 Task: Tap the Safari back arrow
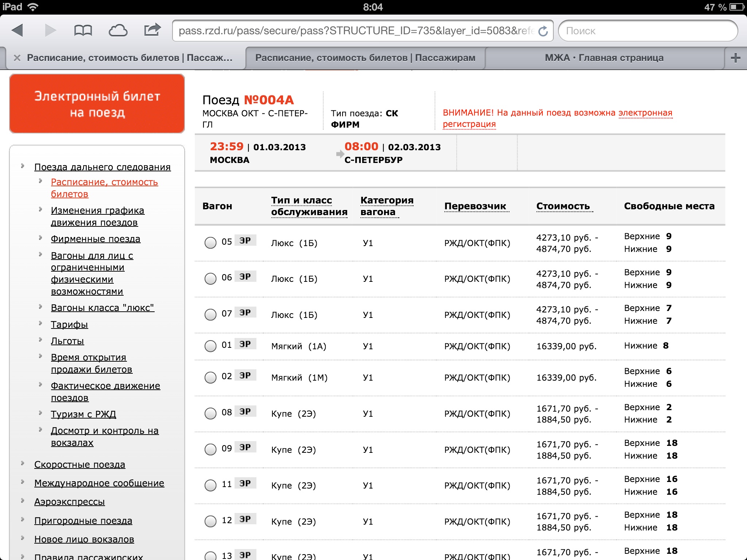coord(18,31)
